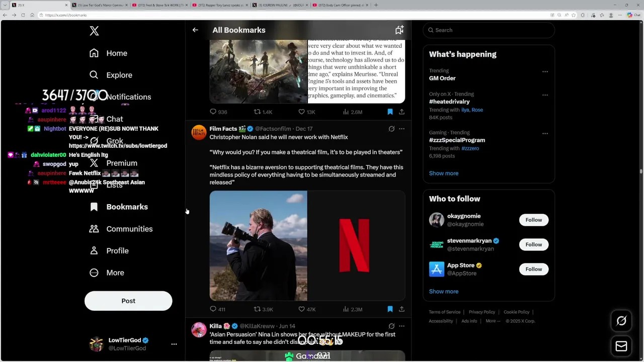Click the X logo in the sidebar
The image size is (644, 362).
coord(94,31)
